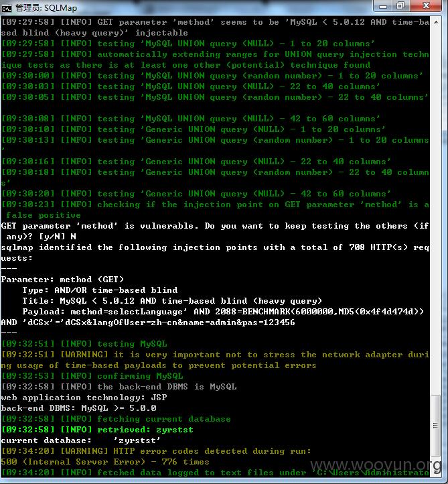Click the "current database: 'zyrstst'" line
Image resolution: width=448 pixels, height=484 pixels.
pos(81,440)
